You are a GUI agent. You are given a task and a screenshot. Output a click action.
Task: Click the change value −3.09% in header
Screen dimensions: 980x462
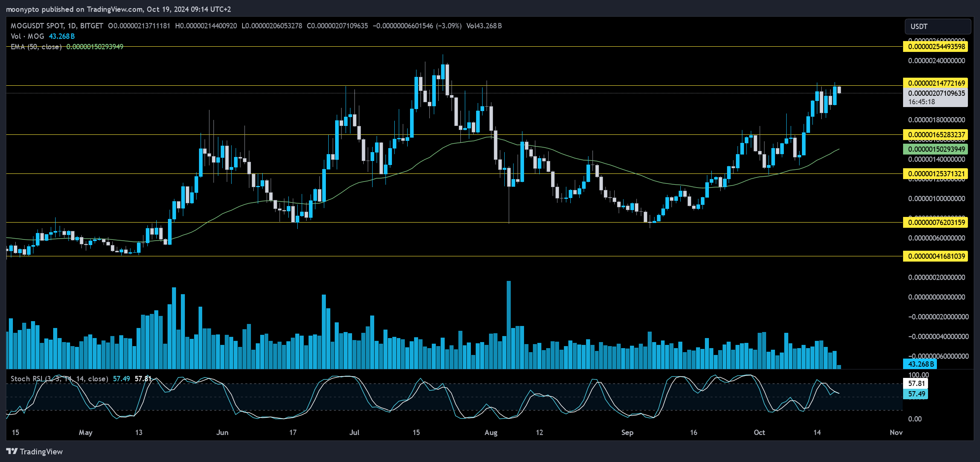[x=449, y=26]
